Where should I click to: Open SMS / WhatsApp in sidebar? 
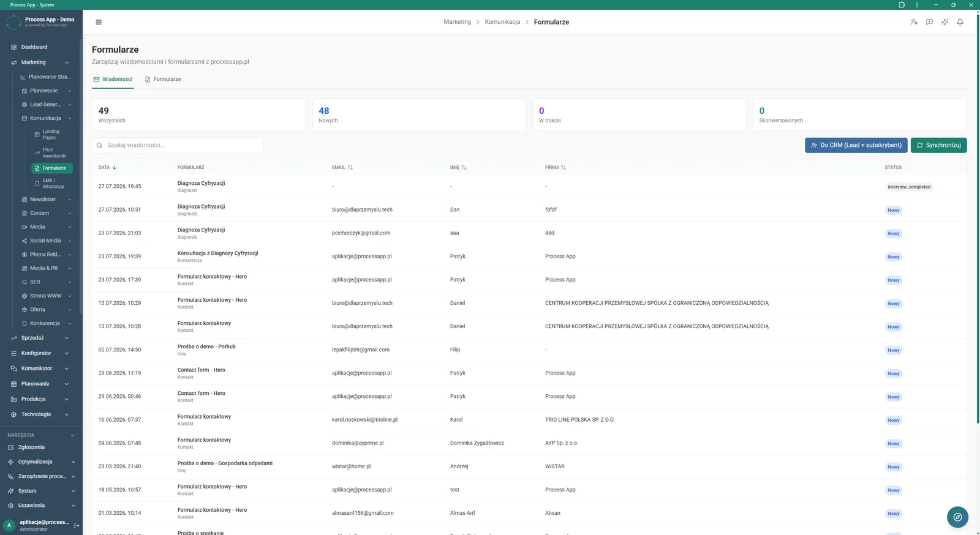tap(51, 184)
